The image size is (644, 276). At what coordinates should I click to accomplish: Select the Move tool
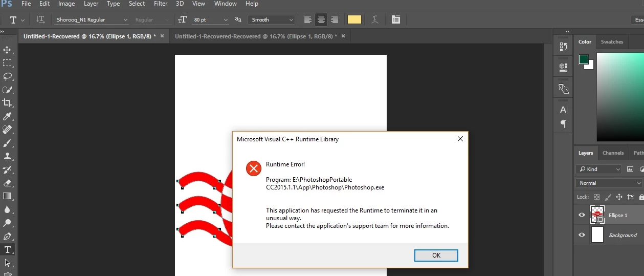[x=7, y=50]
